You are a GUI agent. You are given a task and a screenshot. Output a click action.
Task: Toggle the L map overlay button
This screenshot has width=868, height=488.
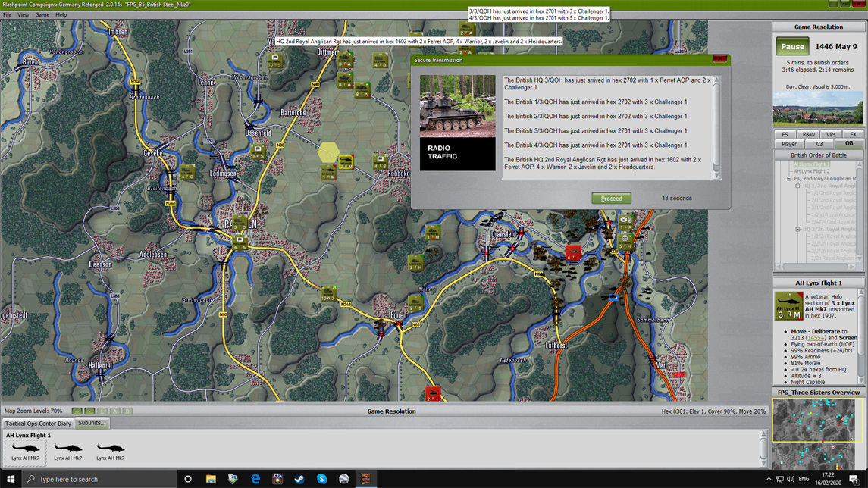[x=102, y=411]
